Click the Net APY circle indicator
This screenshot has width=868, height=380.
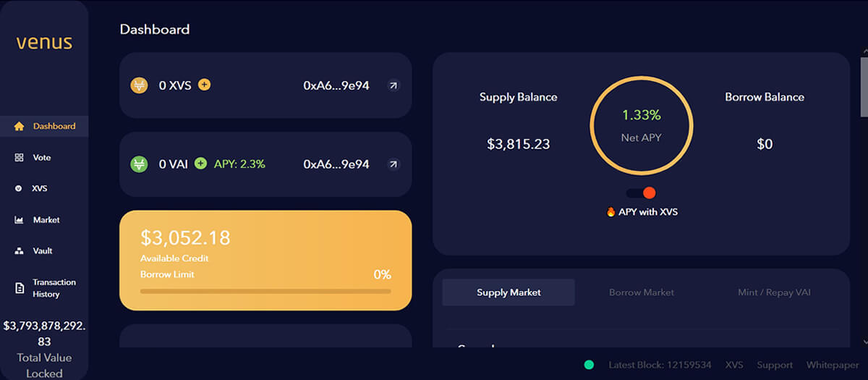pyautogui.click(x=642, y=125)
